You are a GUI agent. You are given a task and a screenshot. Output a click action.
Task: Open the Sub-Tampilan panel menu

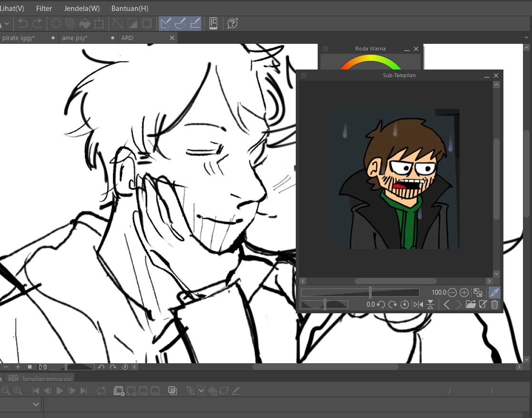pyautogui.click(x=304, y=75)
